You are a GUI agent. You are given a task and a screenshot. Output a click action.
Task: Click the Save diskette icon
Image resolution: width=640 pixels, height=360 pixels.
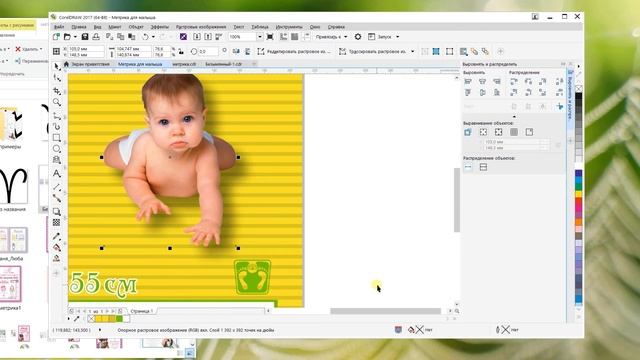85,37
